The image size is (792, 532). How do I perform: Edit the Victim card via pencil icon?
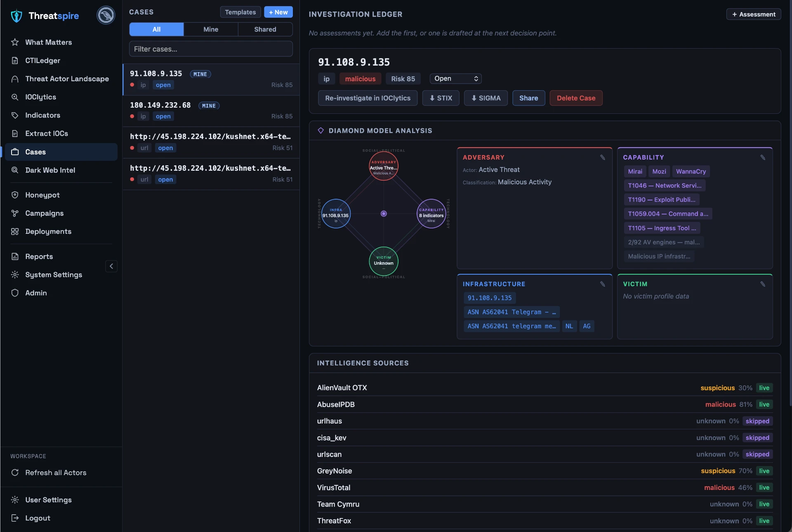(x=763, y=284)
